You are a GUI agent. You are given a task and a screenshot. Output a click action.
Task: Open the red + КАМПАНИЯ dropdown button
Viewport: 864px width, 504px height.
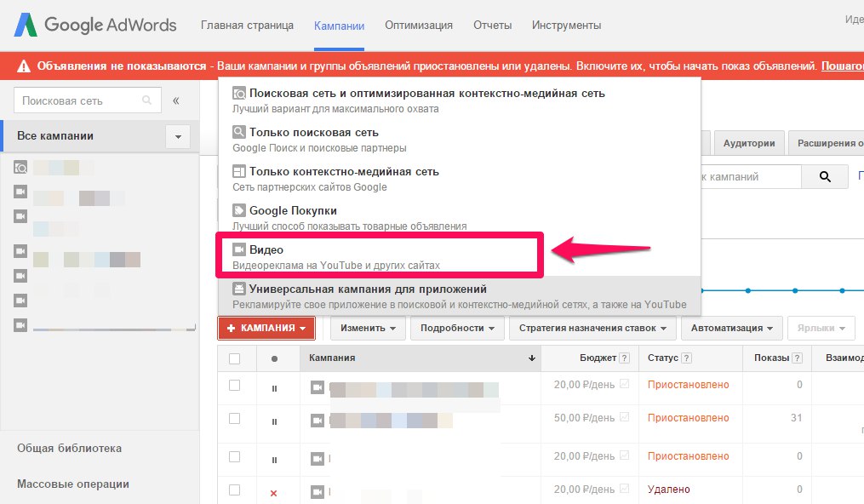click(x=266, y=329)
